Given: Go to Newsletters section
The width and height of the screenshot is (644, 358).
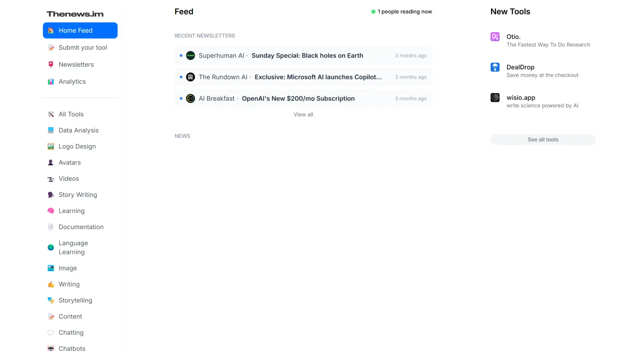Looking at the screenshot, I should click(80, 64).
